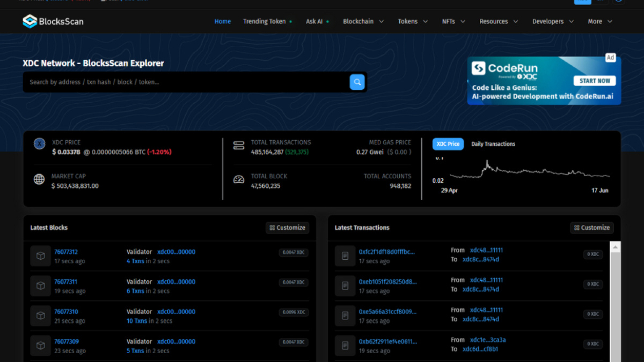Open validator address of block 76077310
Image resolution: width=644 pixels, height=362 pixels.
[176, 312]
